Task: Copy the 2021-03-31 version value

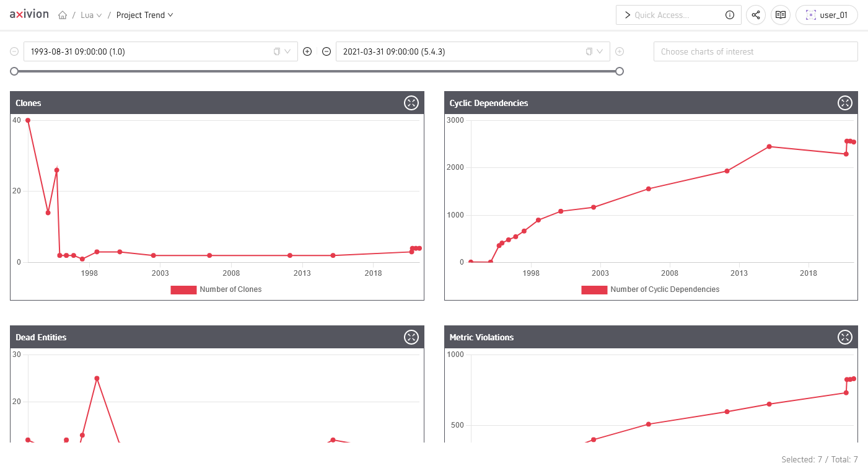Action: (589, 51)
